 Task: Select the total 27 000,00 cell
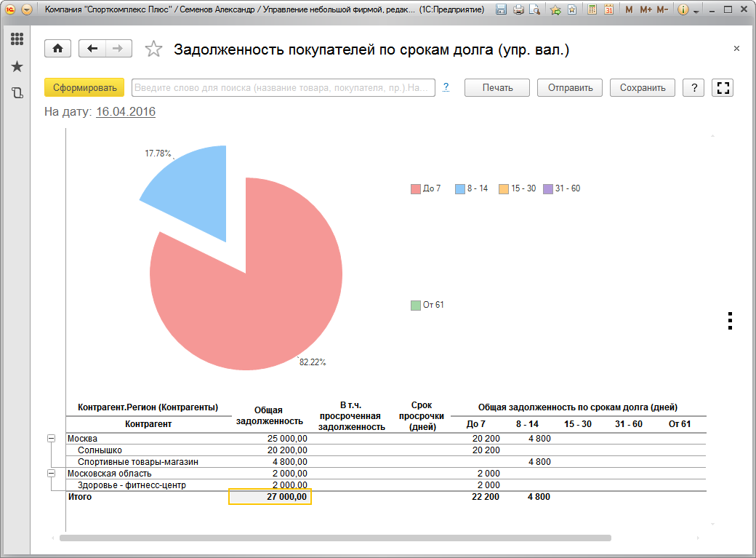coord(270,497)
